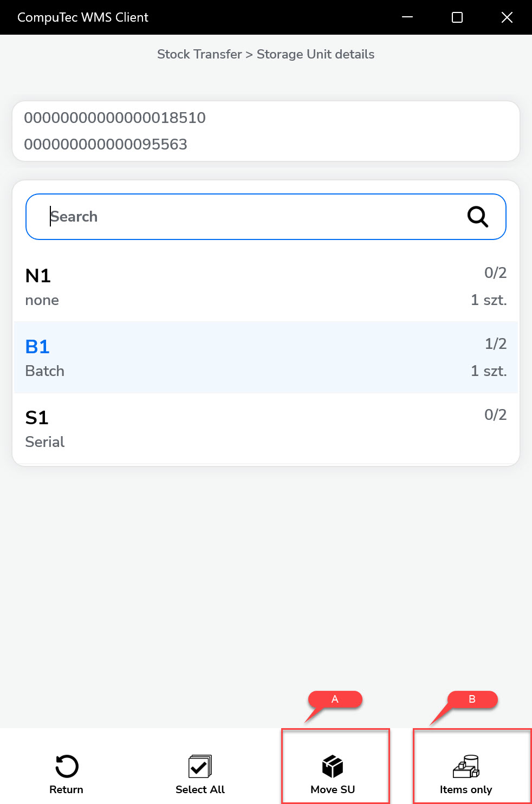Select the B1 Batch item row
Screen dimensions: 532x804
[265, 358]
